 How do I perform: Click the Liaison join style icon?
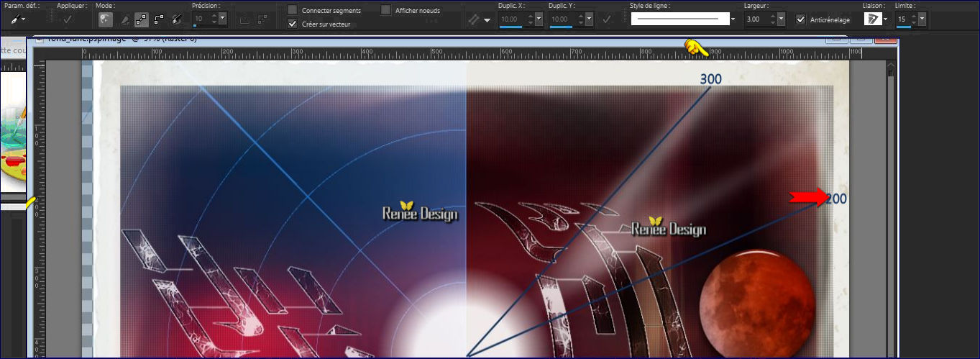pos(872,19)
